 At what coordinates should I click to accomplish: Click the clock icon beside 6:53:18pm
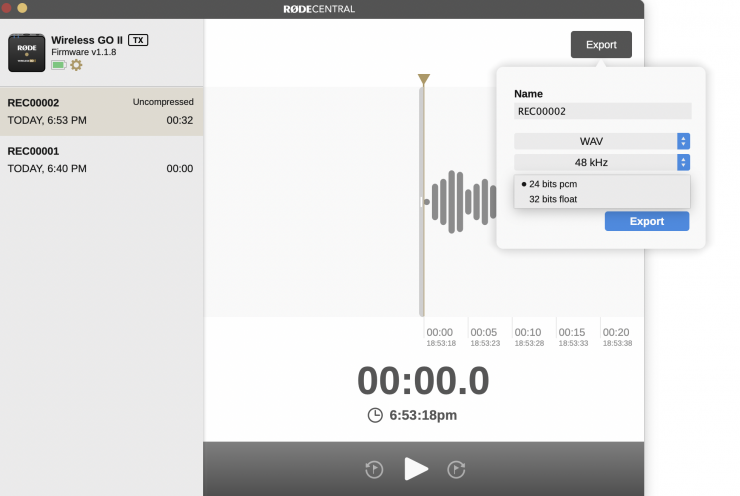tap(375, 415)
